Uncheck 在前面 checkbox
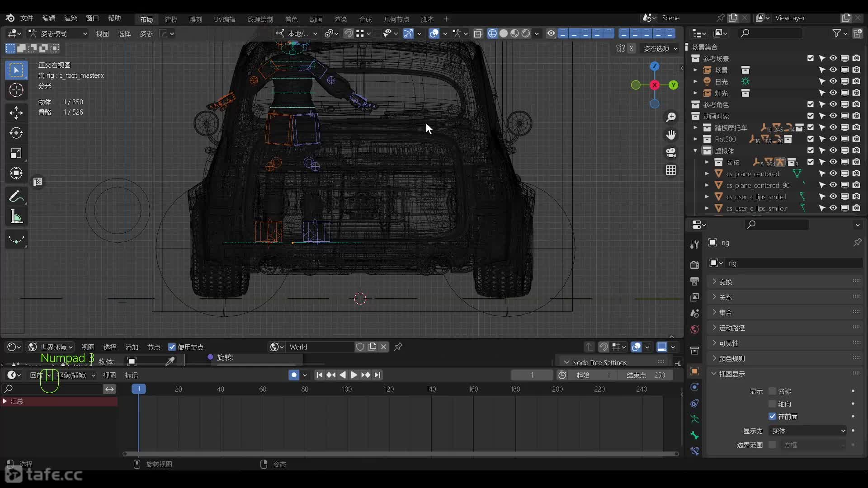Viewport: 868px width, 488px height. [772, 416]
